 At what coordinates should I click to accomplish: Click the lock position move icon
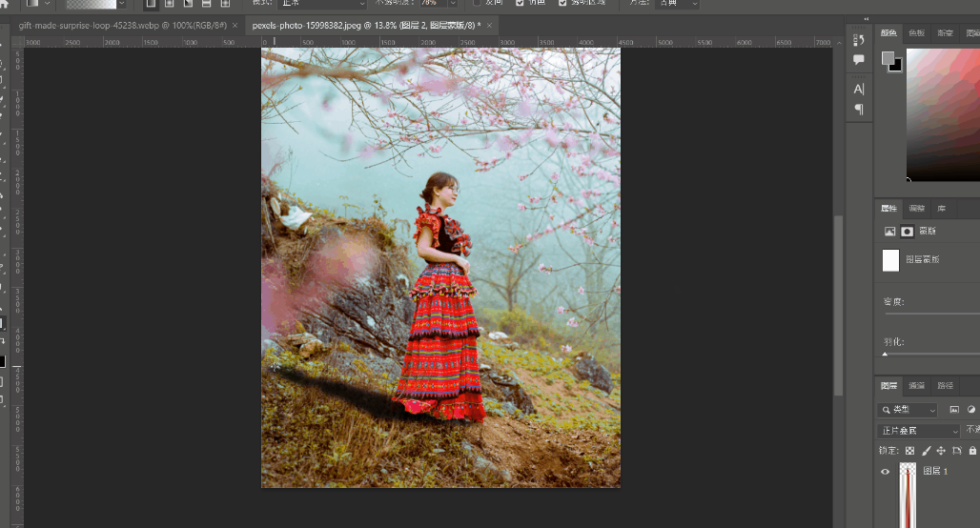(941, 450)
